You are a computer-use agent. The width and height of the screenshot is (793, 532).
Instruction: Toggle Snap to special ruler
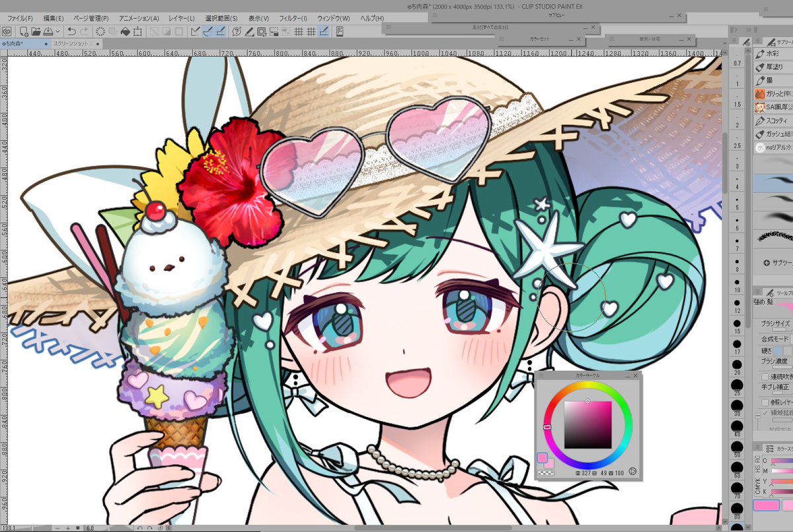(208, 31)
